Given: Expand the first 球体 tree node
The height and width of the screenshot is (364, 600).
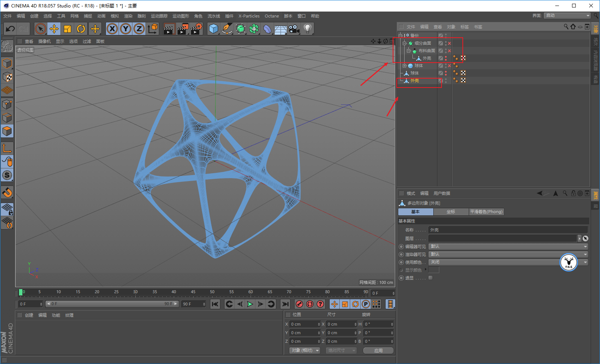Looking at the screenshot, I should [x=404, y=66].
